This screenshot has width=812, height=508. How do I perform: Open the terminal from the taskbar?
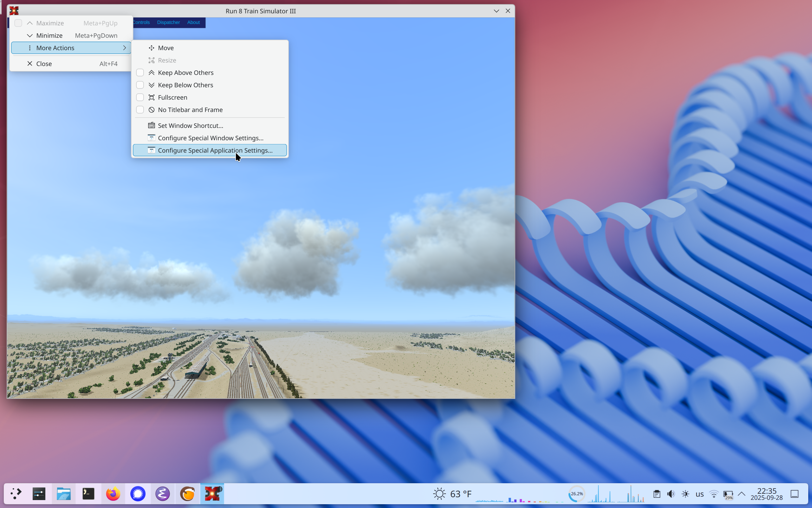(88, 493)
